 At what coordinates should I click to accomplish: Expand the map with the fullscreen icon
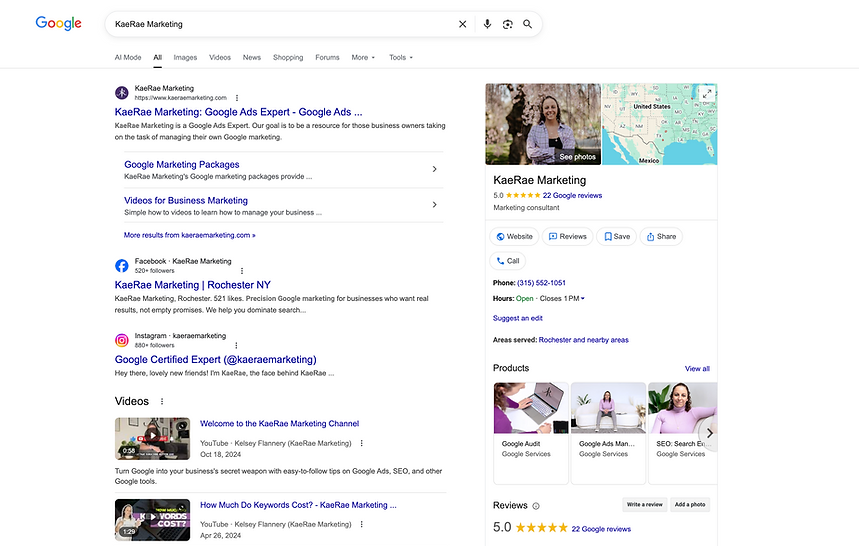707,94
